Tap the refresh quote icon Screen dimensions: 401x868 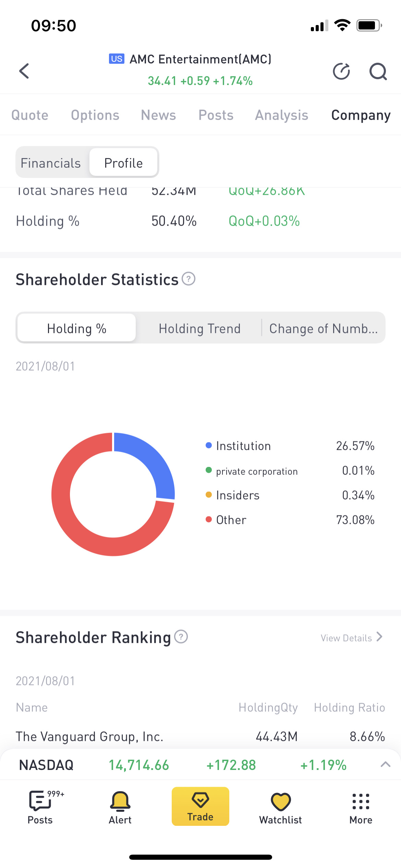click(341, 71)
